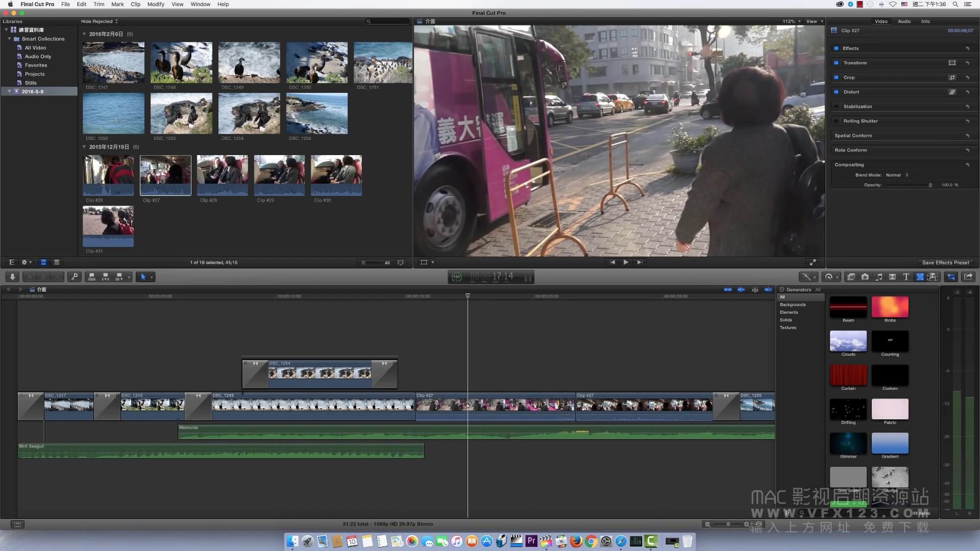The height and width of the screenshot is (551, 980).
Task: Collapse the Smart Collections folder
Action: (9, 39)
